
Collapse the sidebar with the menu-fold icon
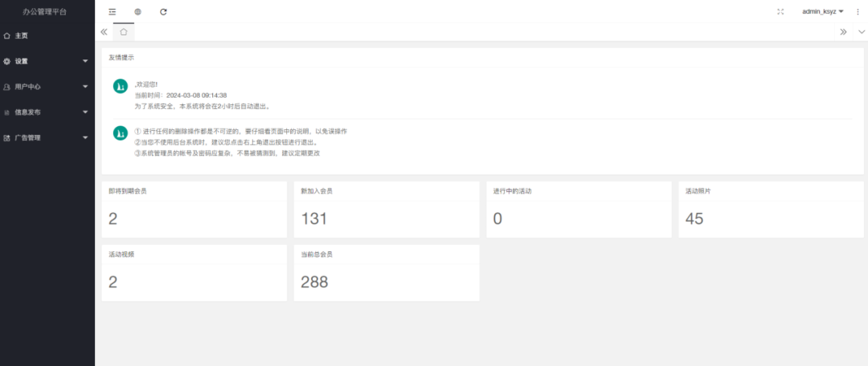[x=113, y=11]
